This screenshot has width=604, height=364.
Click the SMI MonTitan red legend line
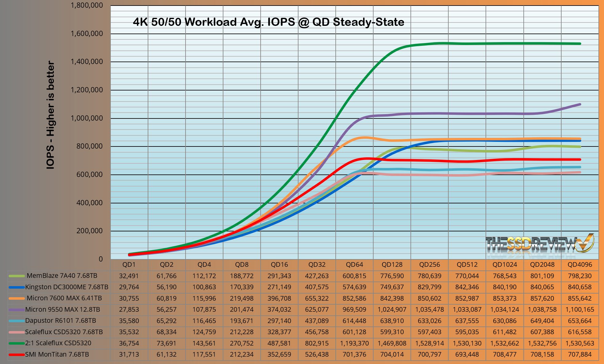[17, 354]
